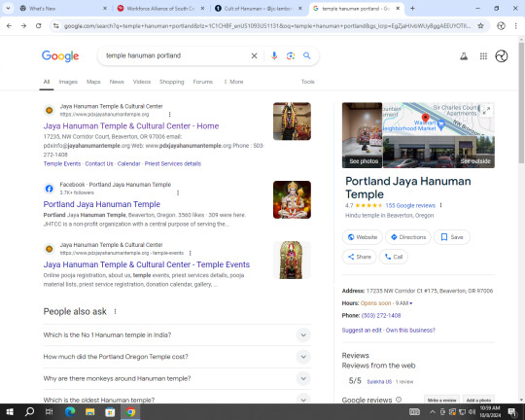525x420 pixels.
Task: Click Call button in knowledge panel
Action: click(x=394, y=257)
